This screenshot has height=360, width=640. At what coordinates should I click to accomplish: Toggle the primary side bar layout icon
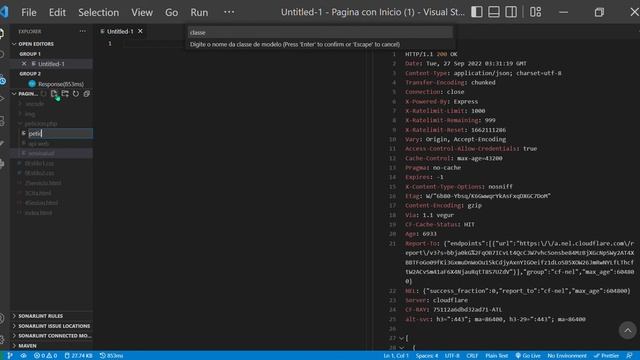click(x=476, y=12)
